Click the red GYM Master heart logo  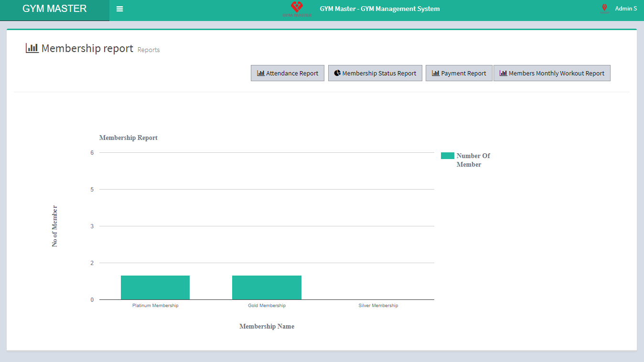click(297, 8)
